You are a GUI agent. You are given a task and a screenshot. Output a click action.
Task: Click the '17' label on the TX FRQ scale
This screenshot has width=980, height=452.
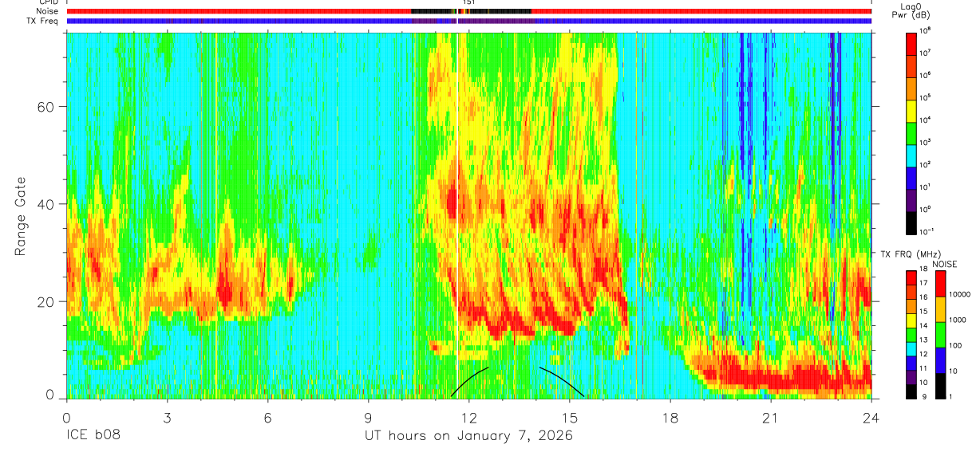[924, 283]
